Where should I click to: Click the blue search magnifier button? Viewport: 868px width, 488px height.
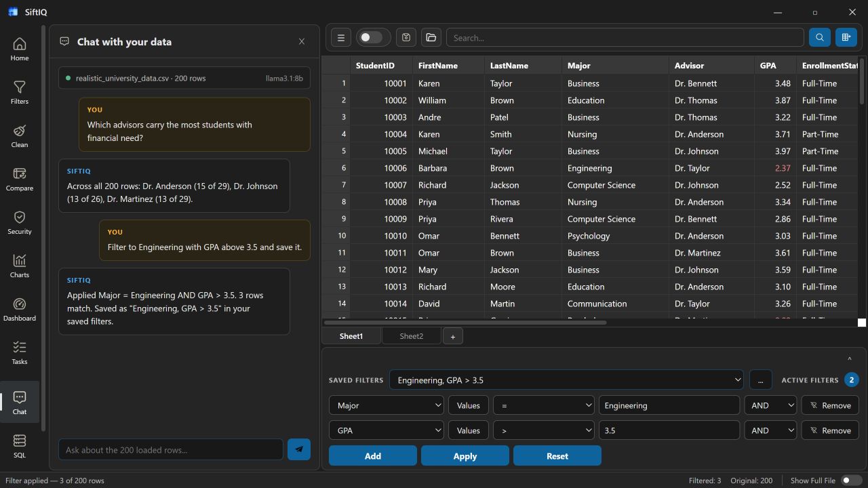pos(820,38)
